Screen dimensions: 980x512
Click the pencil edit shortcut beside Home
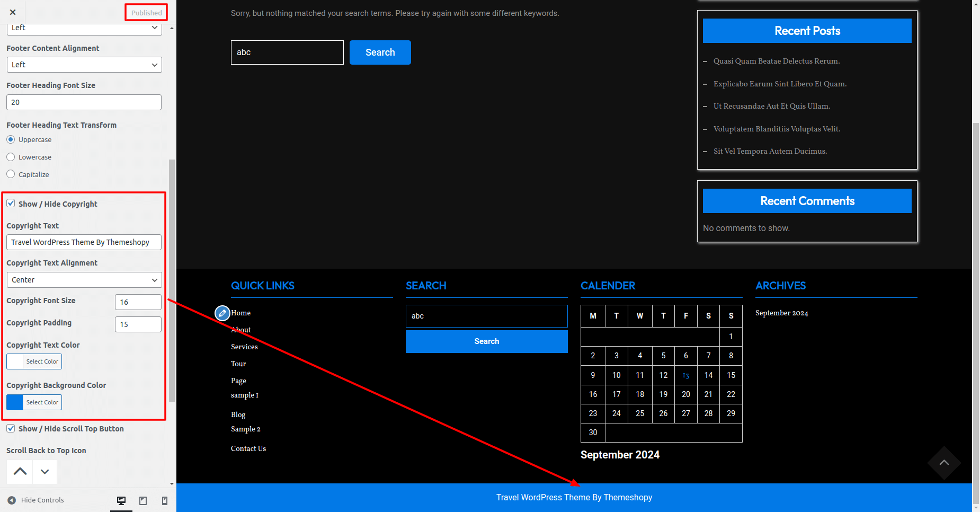[x=222, y=313]
